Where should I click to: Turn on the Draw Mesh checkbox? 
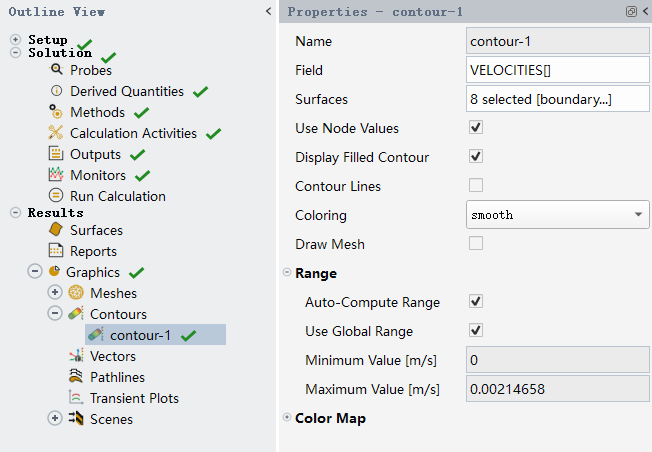click(x=476, y=243)
